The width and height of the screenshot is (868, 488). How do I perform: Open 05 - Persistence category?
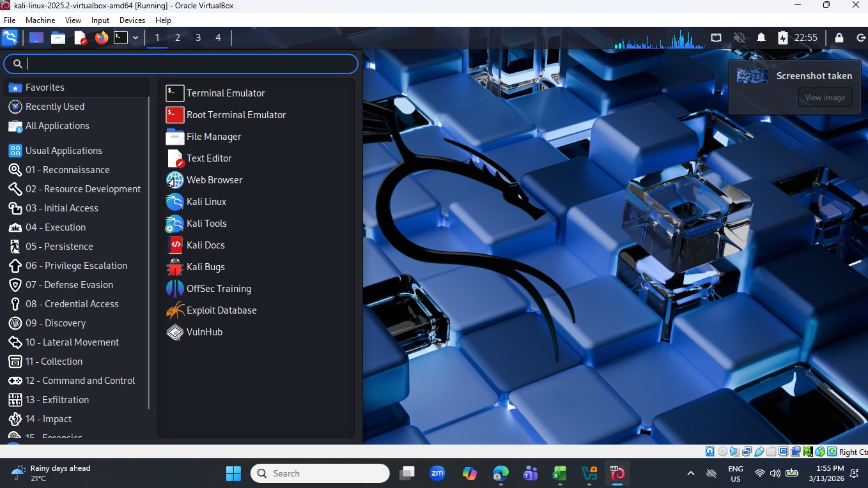point(77,247)
